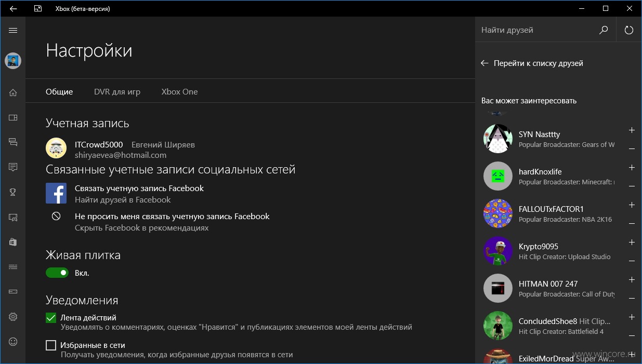Add ConcludedShoe8 with plus icon
The image size is (642, 364).
click(632, 317)
